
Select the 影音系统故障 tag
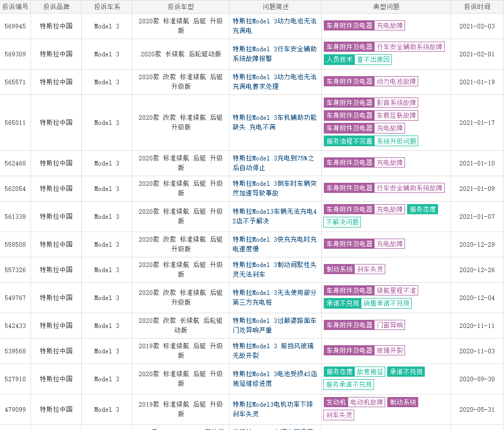pos(396,103)
